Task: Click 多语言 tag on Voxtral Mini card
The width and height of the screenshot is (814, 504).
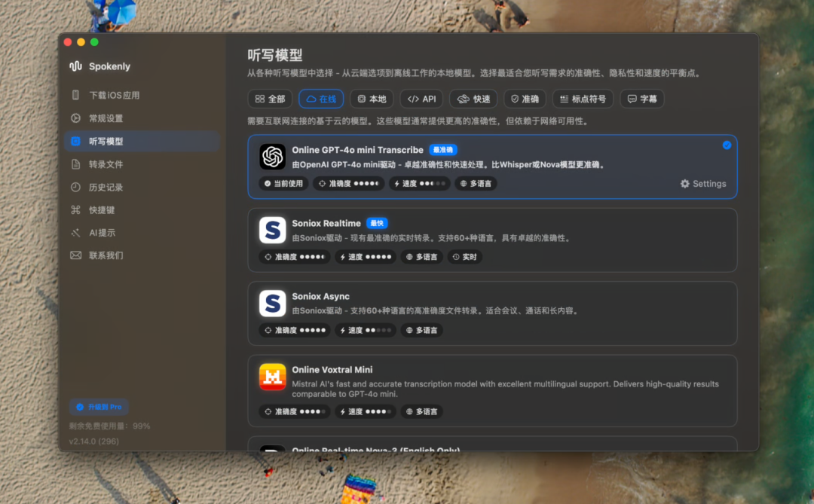Action: pyautogui.click(x=421, y=411)
